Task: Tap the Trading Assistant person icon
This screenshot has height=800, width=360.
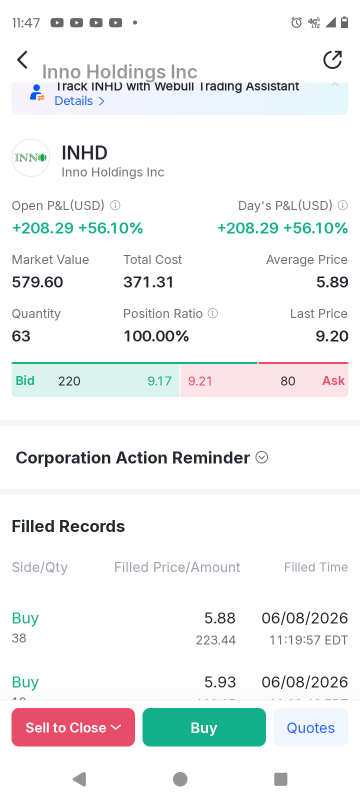Action: coord(37,93)
